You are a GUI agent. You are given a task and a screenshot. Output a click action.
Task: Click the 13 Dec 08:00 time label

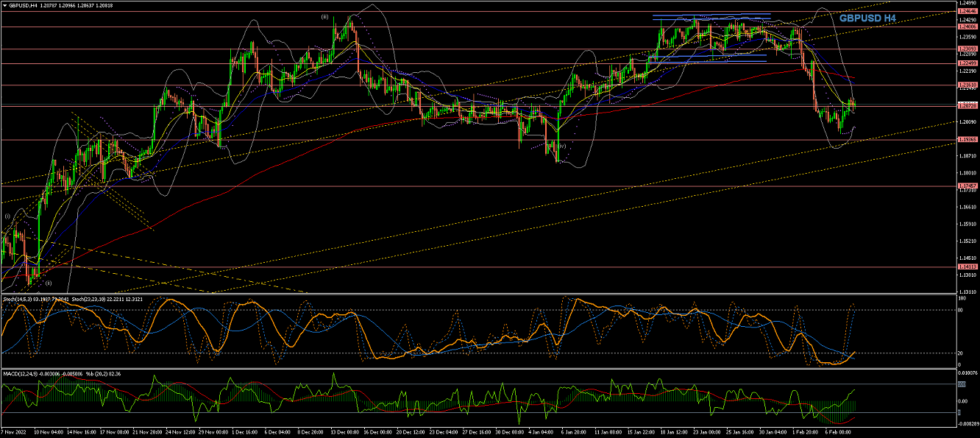(x=344, y=434)
